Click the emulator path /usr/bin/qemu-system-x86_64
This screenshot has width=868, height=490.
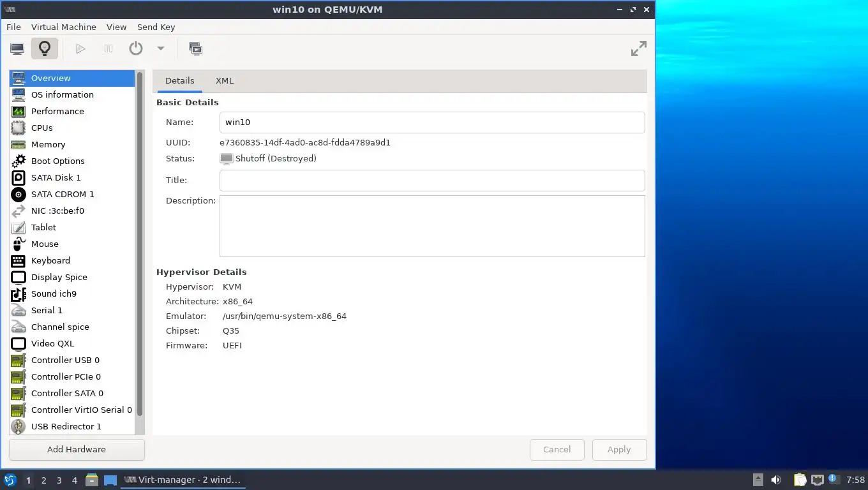pos(285,316)
